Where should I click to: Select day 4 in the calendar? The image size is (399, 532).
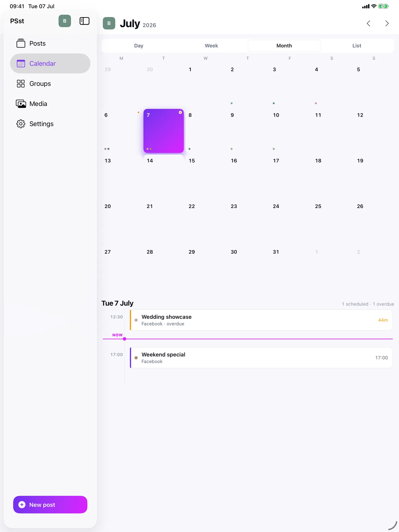coord(332,85)
